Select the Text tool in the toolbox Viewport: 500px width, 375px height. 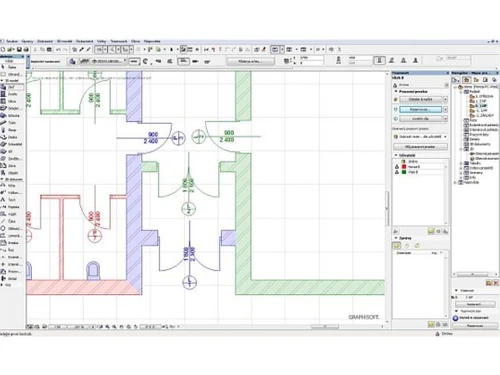(x=12, y=200)
